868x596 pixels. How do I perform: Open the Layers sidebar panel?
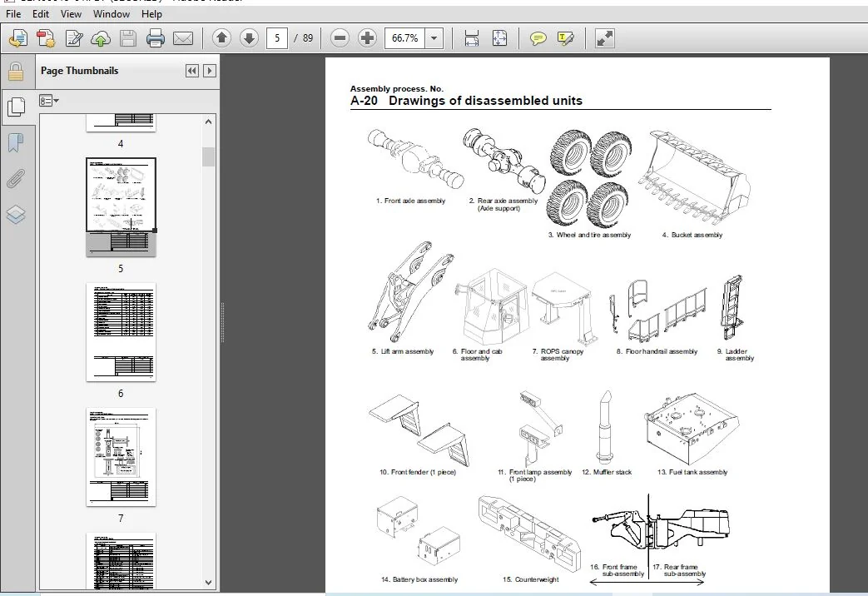point(16,215)
